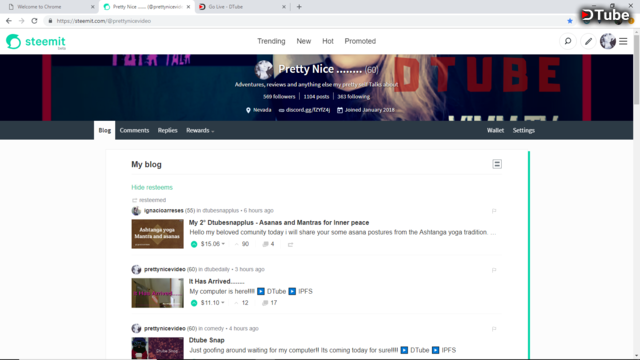This screenshot has height=360, width=640.
Task: Click the ignacioarreses avatar
Action: click(136, 211)
